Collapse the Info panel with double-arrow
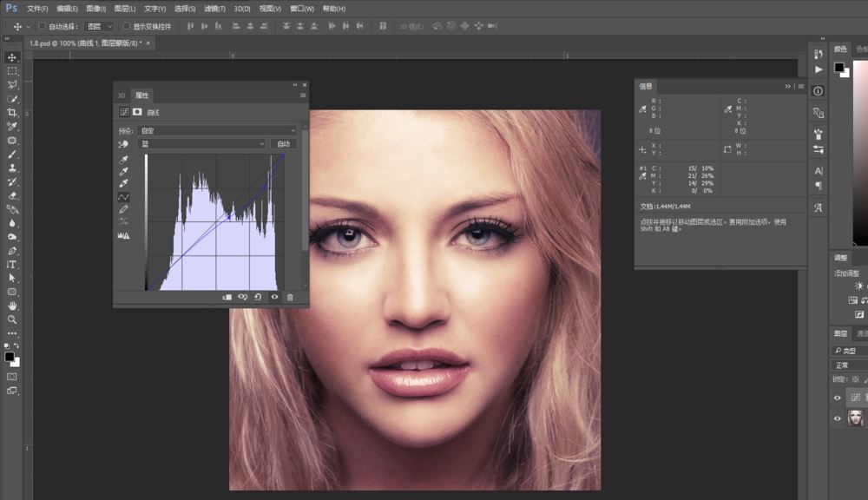Image resolution: width=868 pixels, height=500 pixels. click(788, 87)
